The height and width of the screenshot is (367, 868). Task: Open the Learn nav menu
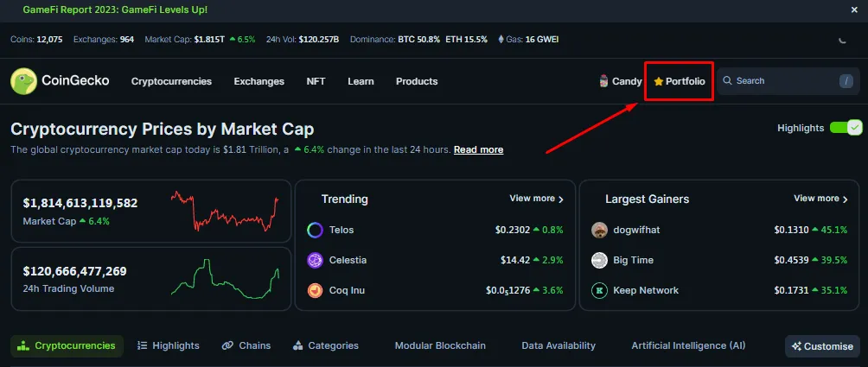pyautogui.click(x=361, y=81)
